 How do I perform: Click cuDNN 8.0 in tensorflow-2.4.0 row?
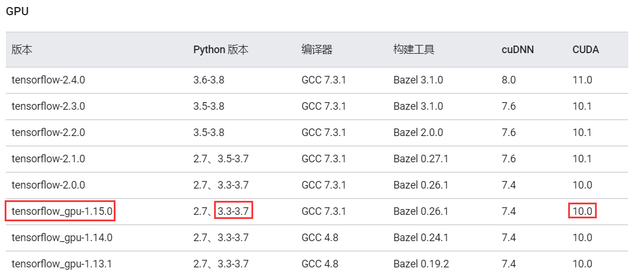tap(509, 80)
